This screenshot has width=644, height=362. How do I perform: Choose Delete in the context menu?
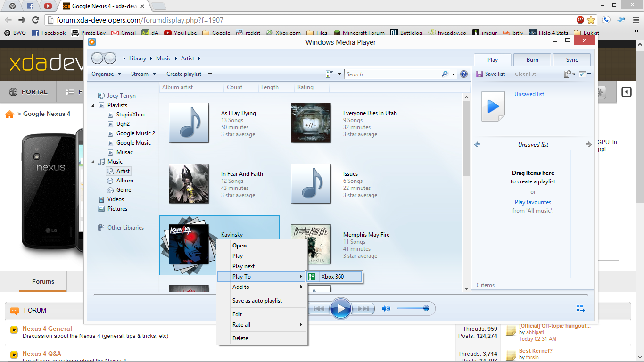click(x=262, y=338)
